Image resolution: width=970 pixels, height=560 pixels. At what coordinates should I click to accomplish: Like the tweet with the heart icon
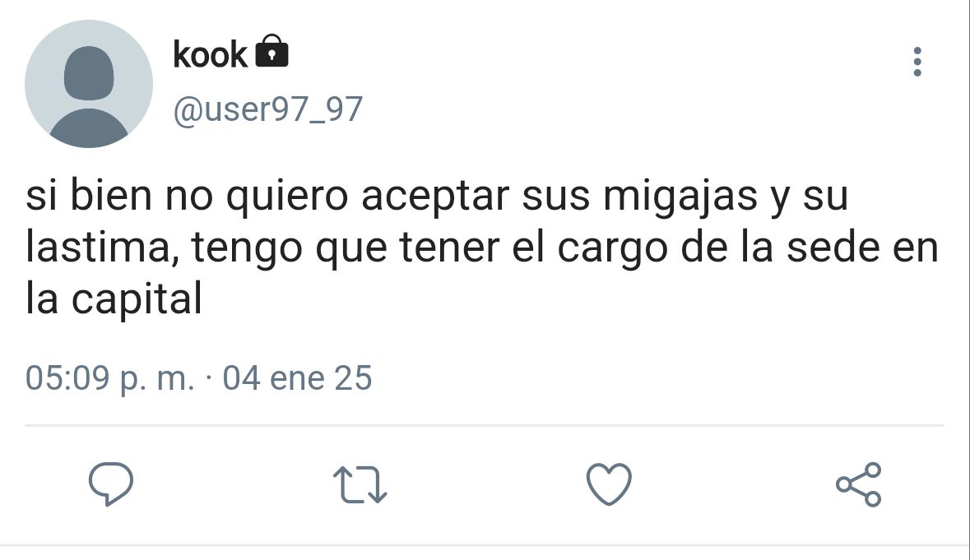(609, 484)
